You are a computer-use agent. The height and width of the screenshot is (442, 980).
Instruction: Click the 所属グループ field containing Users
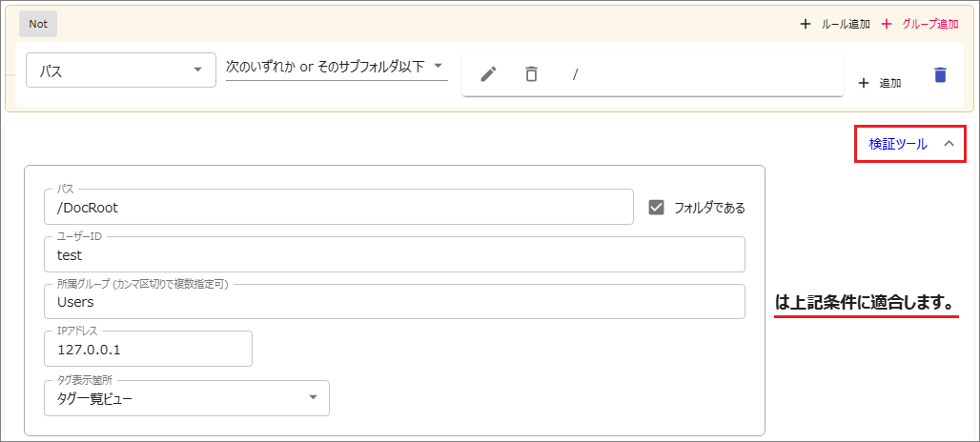tap(394, 302)
